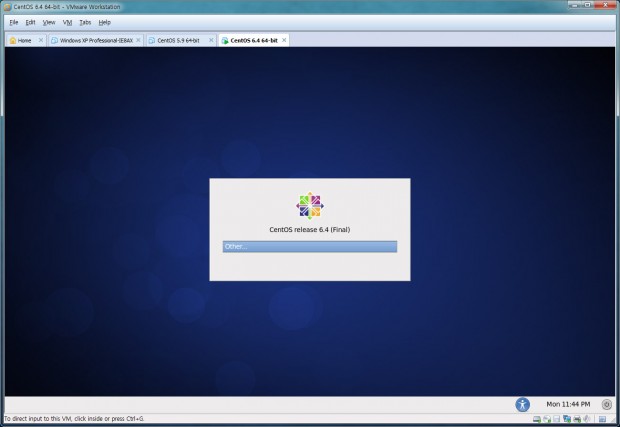Open the Edit menu

tap(30, 21)
